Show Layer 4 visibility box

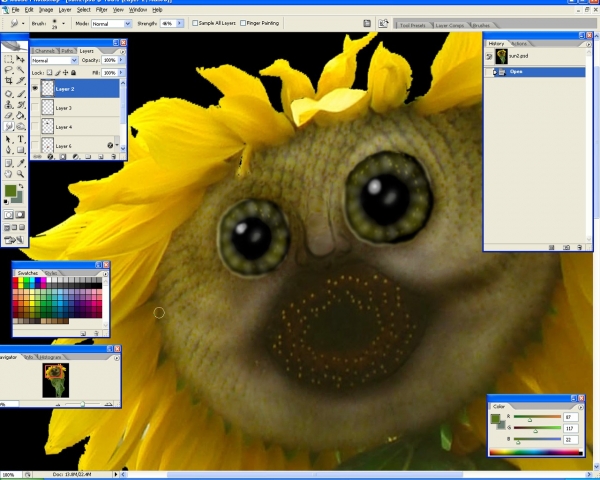[x=35, y=127]
